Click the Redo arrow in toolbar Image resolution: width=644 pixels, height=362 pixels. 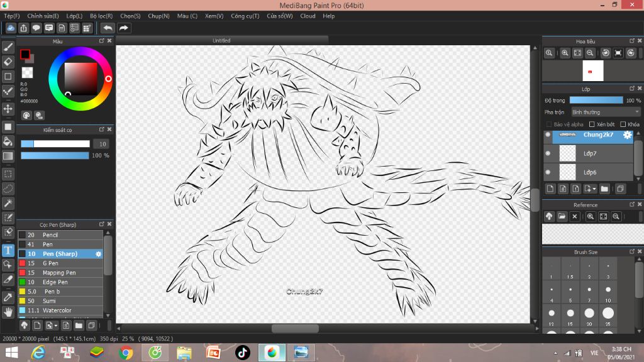point(123,28)
